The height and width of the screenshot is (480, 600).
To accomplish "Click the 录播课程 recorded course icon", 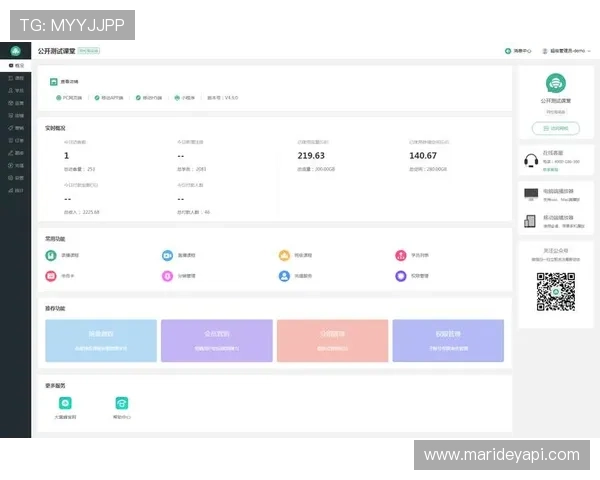I will (x=51, y=255).
